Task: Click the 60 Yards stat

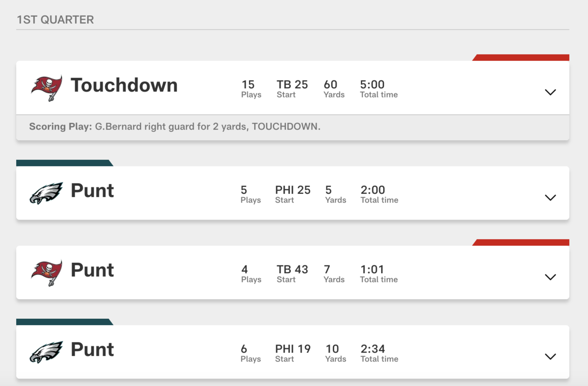Action: point(334,89)
